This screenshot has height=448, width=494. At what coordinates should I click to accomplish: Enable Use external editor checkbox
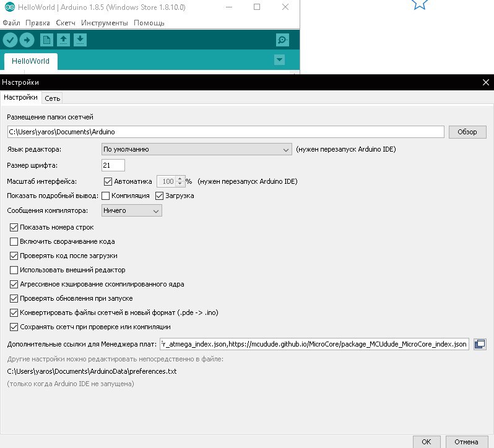coord(14,270)
